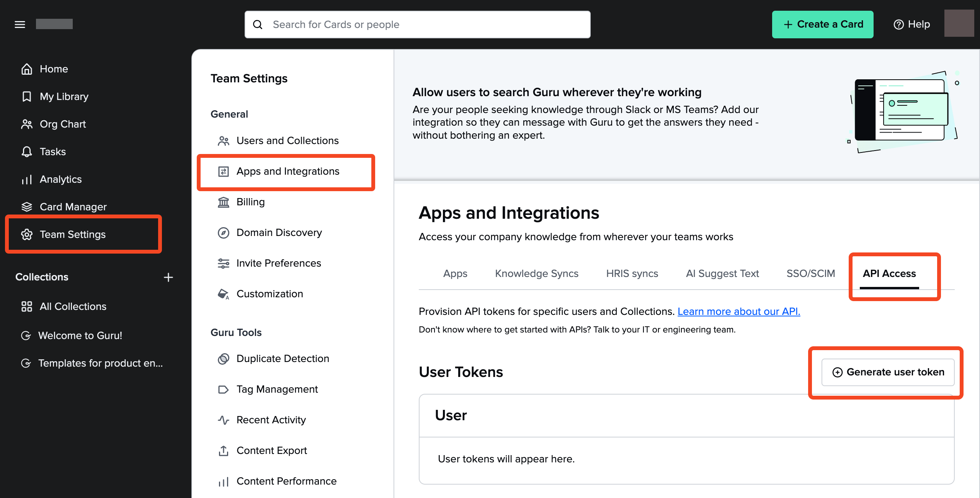Open Learn more about our API link
The image size is (980, 498).
tap(739, 311)
